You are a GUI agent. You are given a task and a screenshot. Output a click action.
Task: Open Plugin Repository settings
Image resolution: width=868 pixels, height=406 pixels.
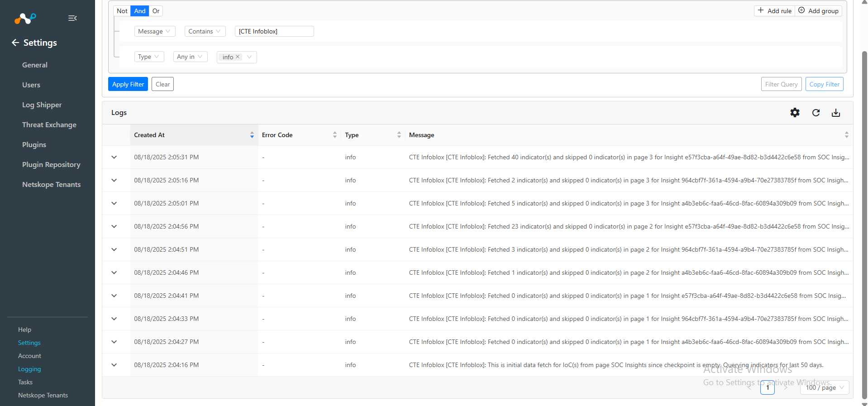51,164
